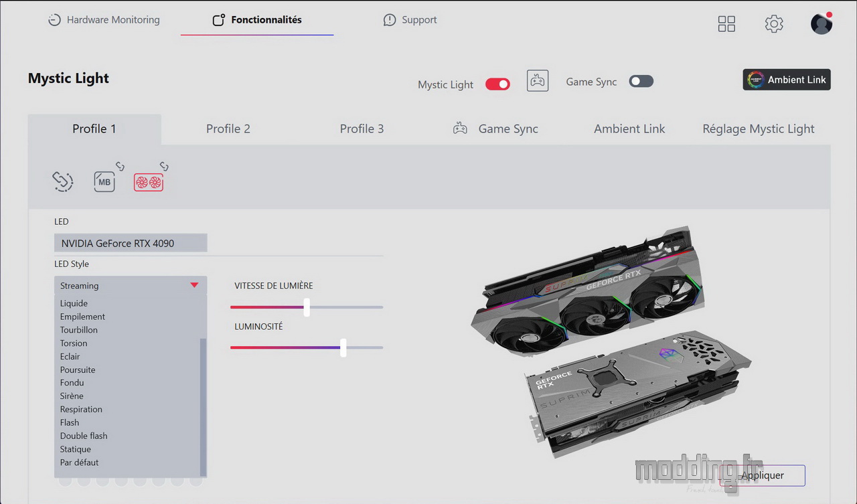The height and width of the screenshot is (504, 857).
Task: Click the link icon above MB
Action: tap(120, 166)
